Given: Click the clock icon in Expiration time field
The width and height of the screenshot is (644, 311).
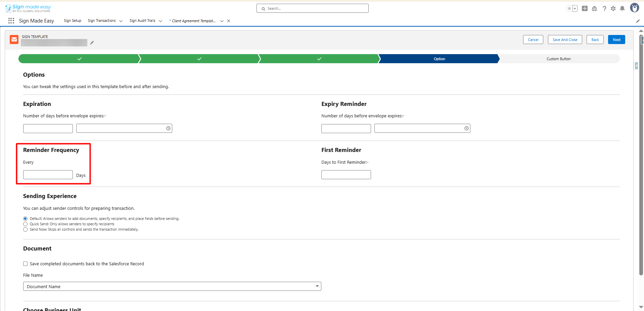Looking at the screenshot, I should (x=168, y=128).
